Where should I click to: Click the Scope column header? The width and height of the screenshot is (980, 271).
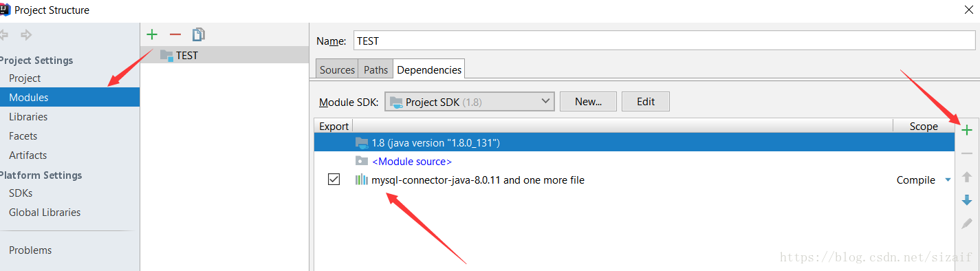coord(924,126)
